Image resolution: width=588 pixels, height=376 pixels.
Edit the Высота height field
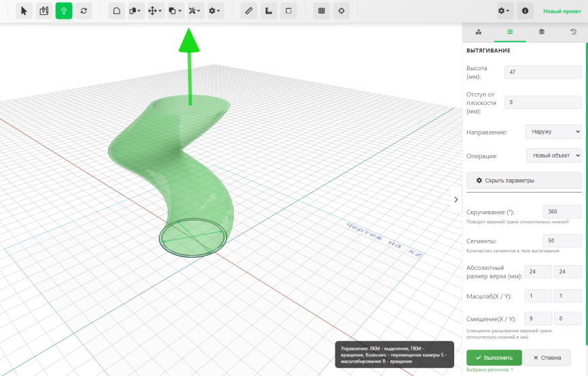click(x=543, y=72)
